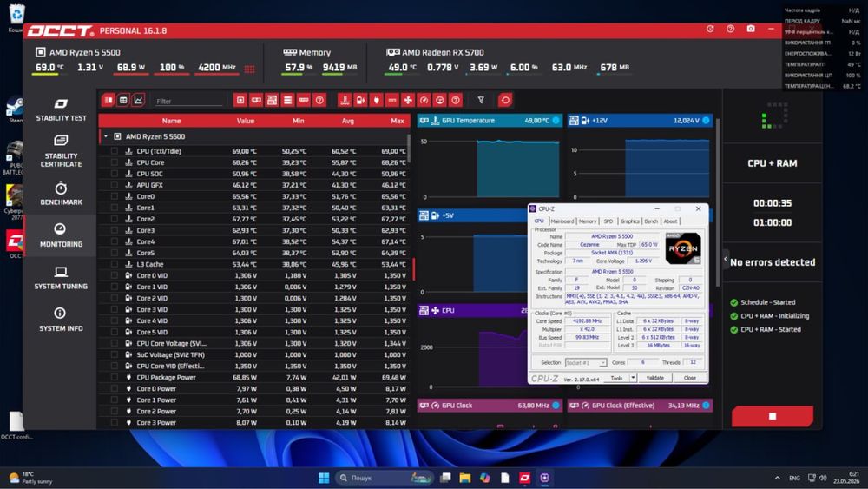Switch to Memory tab in CPU-Z
The width and height of the screenshot is (868, 489).
click(x=588, y=221)
